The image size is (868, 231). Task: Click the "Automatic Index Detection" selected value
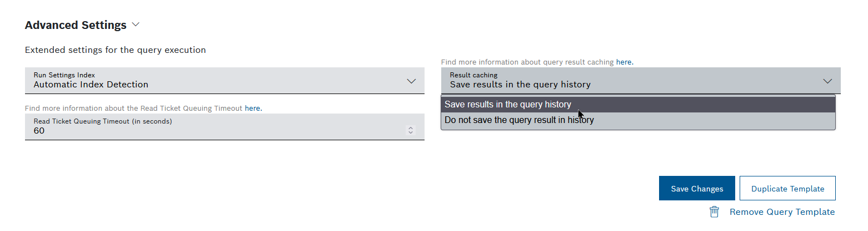coord(91,85)
